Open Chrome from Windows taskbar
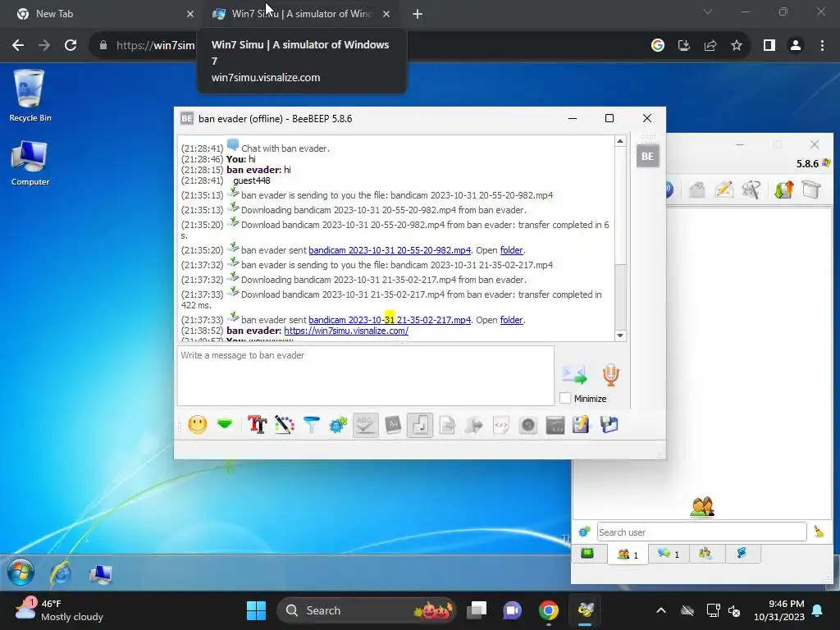The width and height of the screenshot is (840, 630). [x=549, y=610]
